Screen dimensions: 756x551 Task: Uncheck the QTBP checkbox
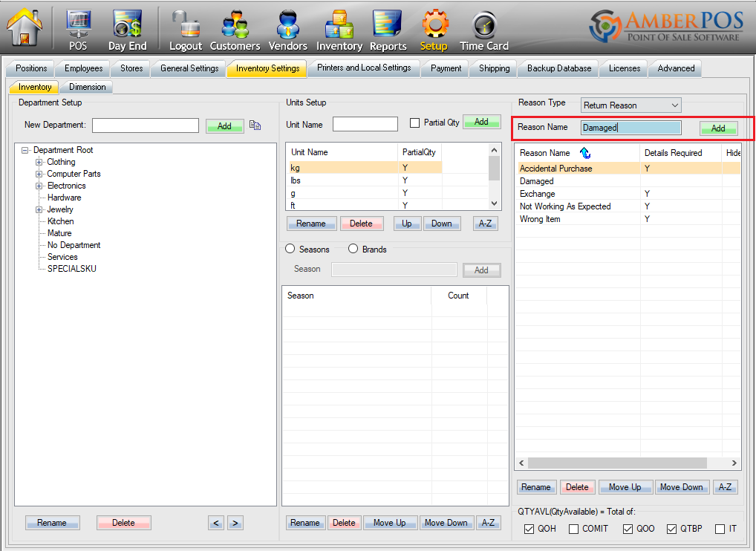coord(671,529)
